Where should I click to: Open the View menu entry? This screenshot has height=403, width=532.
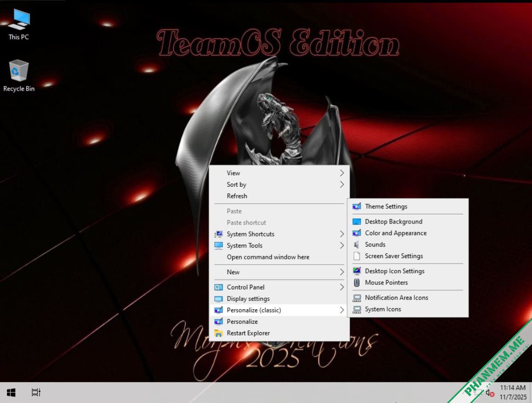pyautogui.click(x=280, y=173)
